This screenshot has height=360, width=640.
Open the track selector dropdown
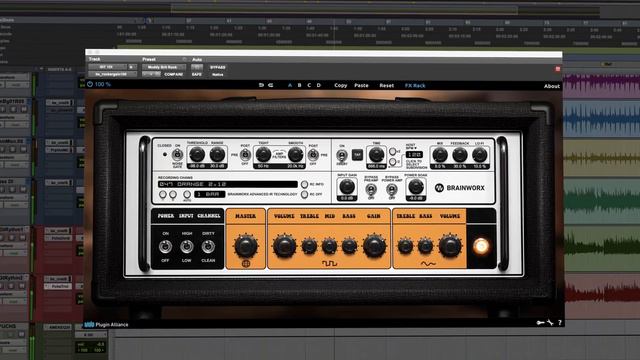coord(107,67)
